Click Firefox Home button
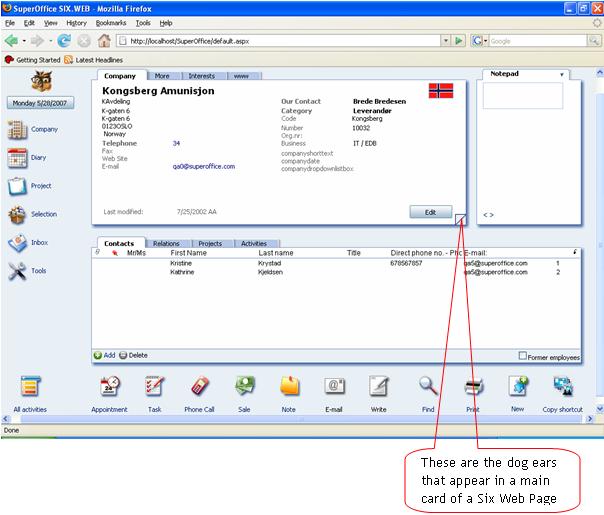Image resolution: width=604 pixels, height=515 pixels. click(104, 40)
